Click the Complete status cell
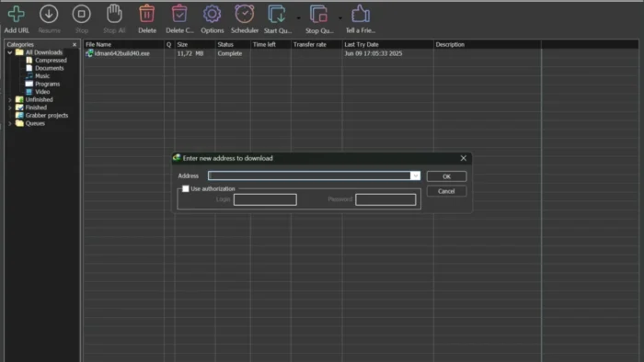The height and width of the screenshot is (362, 644). click(x=230, y=53)
